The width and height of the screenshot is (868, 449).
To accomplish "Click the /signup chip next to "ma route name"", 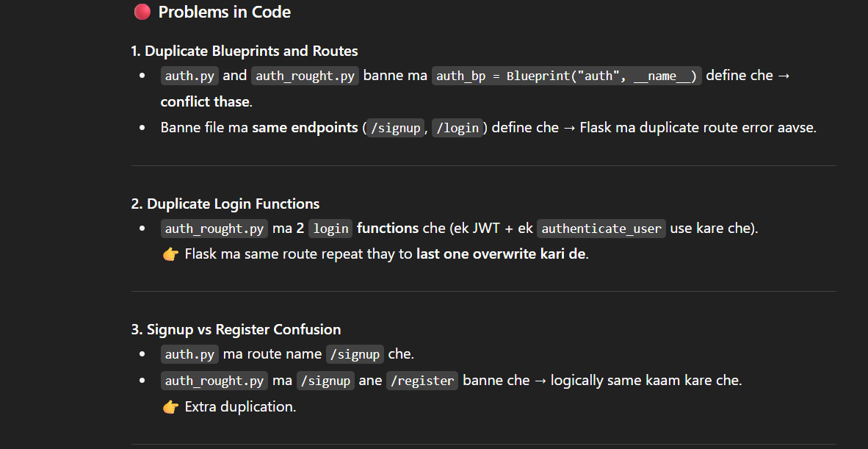I will (355, 354).
